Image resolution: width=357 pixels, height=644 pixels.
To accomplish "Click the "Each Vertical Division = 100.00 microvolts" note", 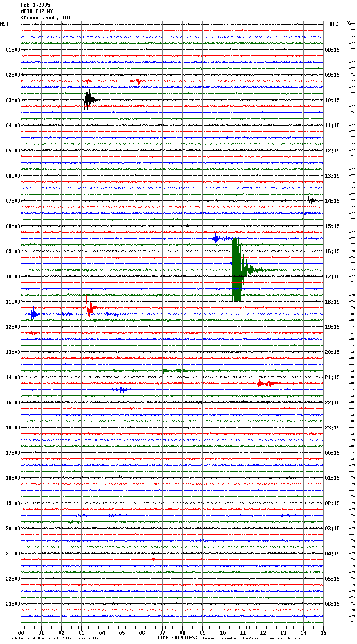I will (x=53, y=638).
